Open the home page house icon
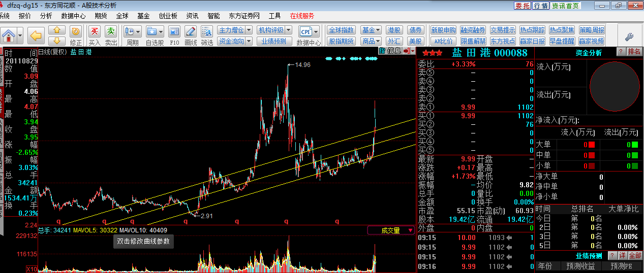 9,36
